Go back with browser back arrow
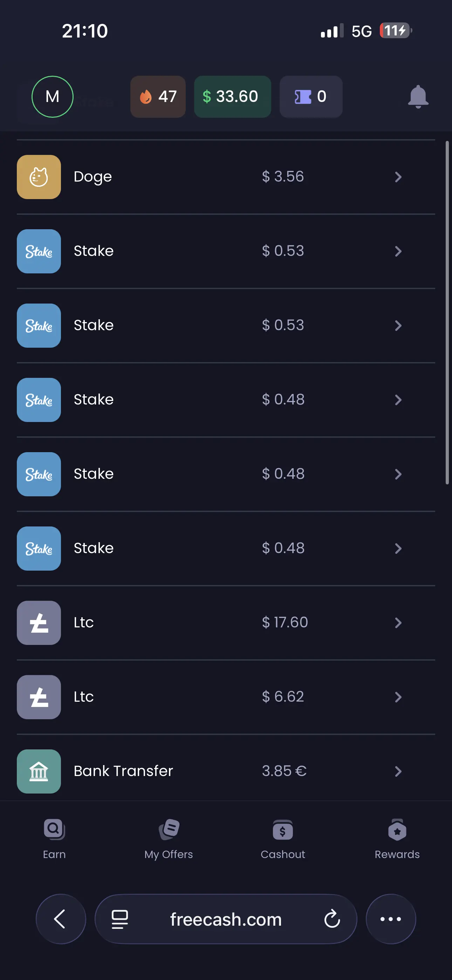Image resolution: width=452 pixels, height=980 pixels. (61, 919)
